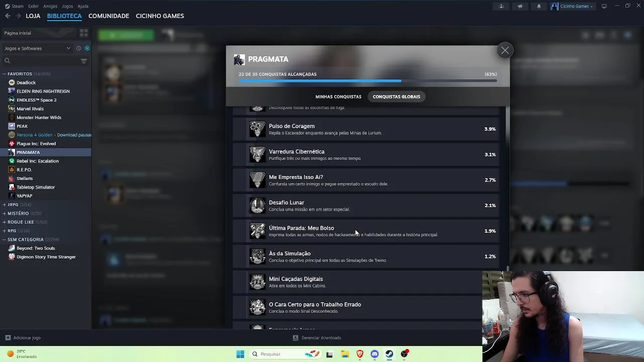
Task: Select Digimon Story Time Stranger
Action: (x=46, y=257)
